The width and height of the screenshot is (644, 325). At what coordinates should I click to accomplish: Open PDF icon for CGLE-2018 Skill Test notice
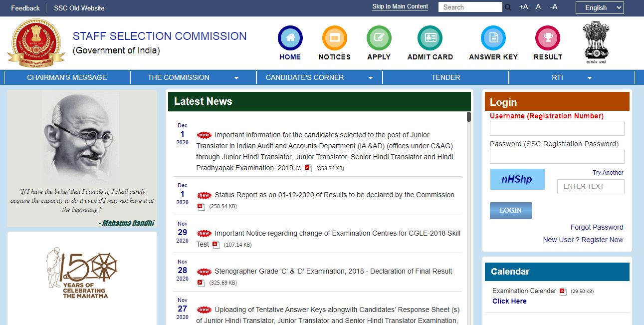pos(216,245)
